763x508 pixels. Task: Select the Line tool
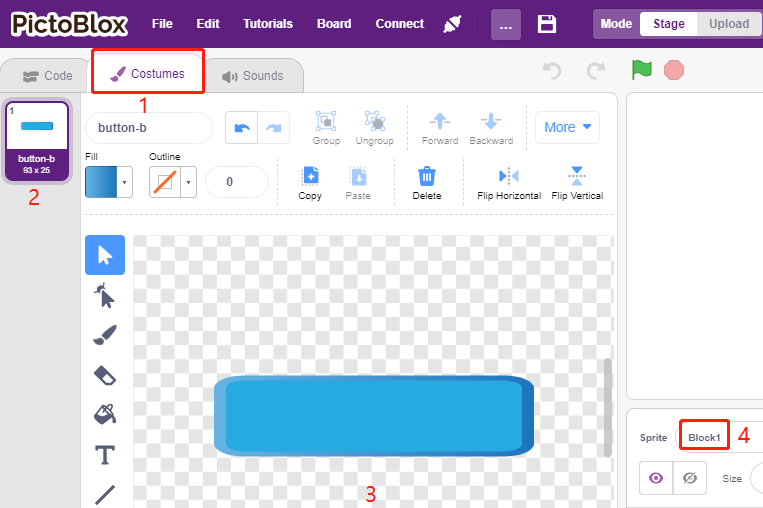pos(105,494)
